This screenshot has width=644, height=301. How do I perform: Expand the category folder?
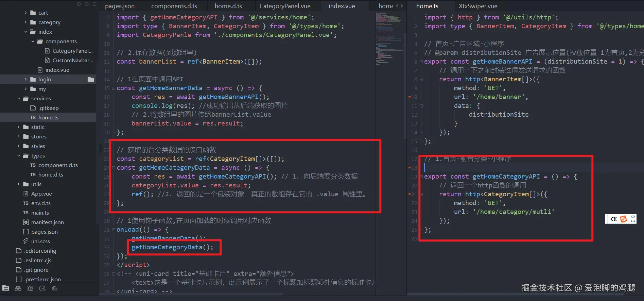coord(25,22)
